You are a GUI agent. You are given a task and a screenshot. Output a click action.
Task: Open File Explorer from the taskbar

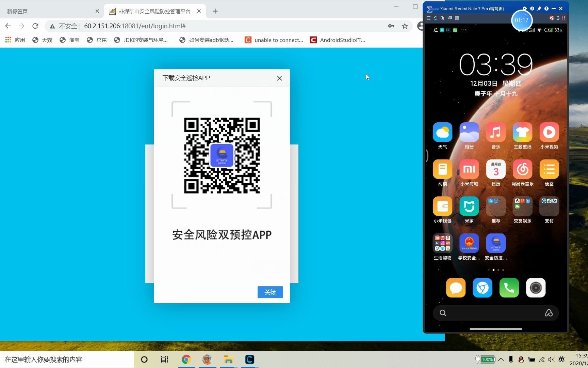pyautogui.click(x=228, y=359)
